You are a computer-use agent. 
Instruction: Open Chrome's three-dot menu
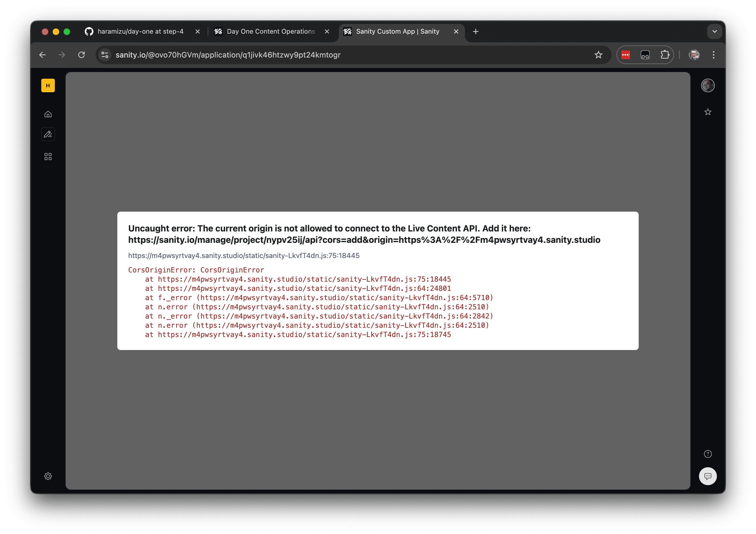[714, 55]
